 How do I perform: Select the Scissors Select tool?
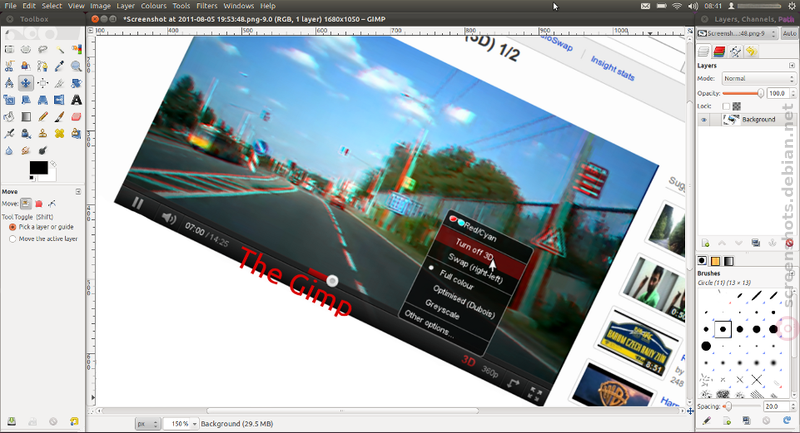tap(9, 66)
